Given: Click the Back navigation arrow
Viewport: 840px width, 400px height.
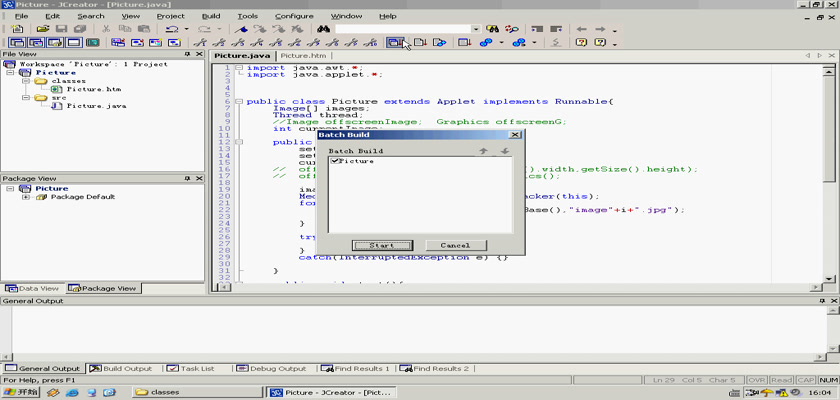Looking at the screenshot, I should 581,29.
